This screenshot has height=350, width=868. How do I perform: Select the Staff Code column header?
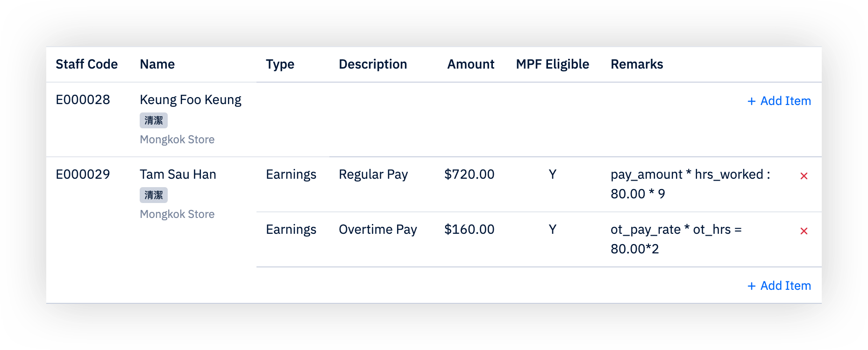pyautogui.click(x=87, y=64)
